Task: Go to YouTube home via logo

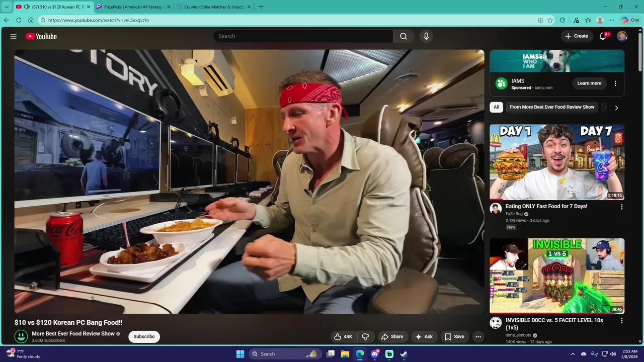Action: 41,36
